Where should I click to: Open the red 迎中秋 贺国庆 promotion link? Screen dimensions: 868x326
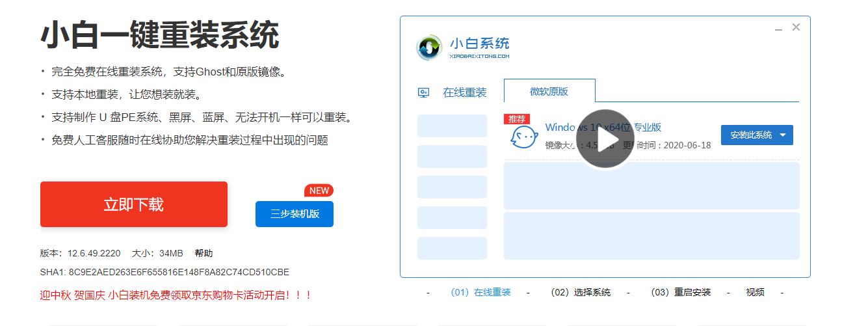click(176, 295)
